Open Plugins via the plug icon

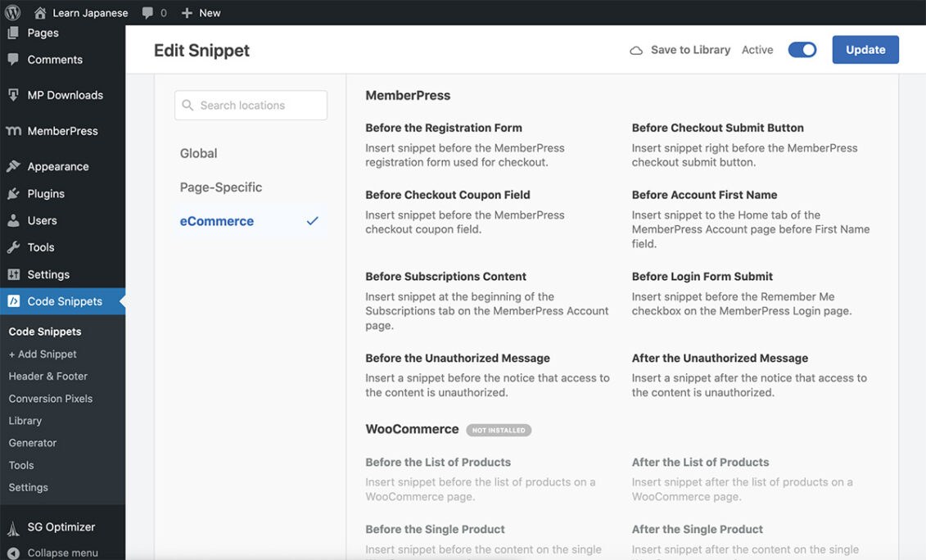point(14,193)
